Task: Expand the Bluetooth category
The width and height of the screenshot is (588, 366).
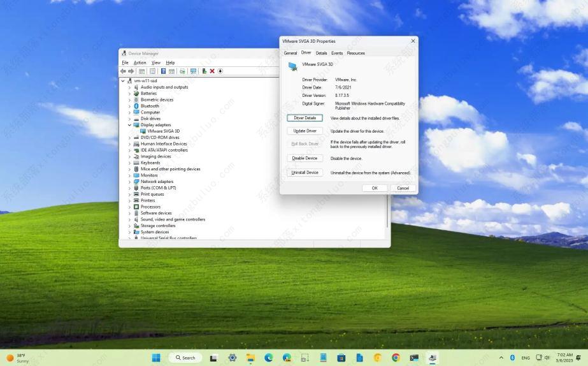Action: (129, 106)
